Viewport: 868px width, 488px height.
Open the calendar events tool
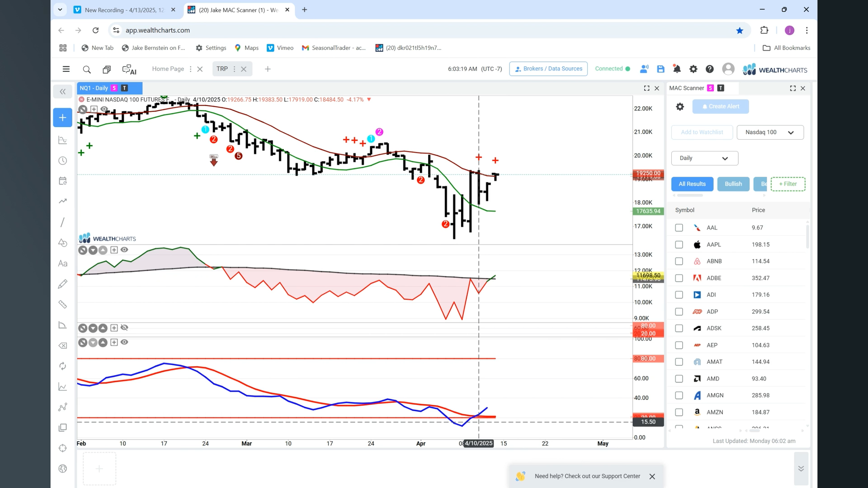(x=62, y=181)
